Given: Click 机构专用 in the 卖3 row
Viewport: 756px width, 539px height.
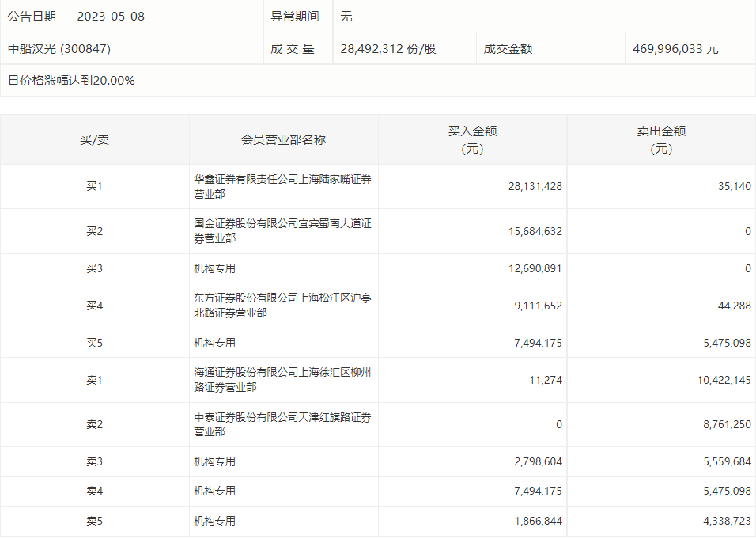Looking at the screenshot, I should [x=214, y=461].
